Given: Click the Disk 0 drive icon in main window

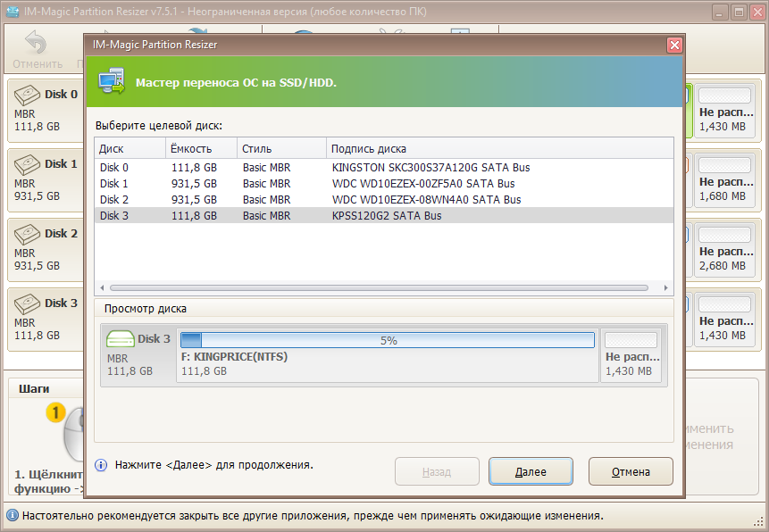Looking at the screenshot, I should (27, 96).
